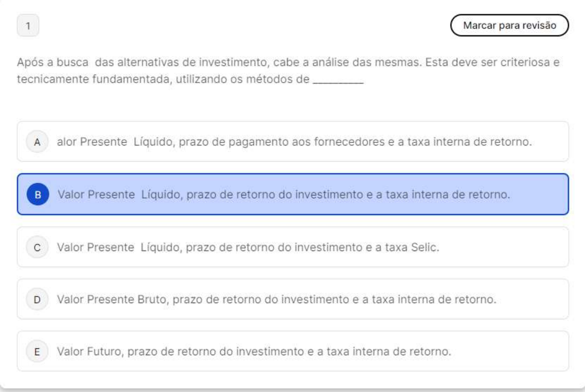585x392 pixels.
Task: Choose the answer ending with "taxa Selic"
Action: click(x=248, y=247)
